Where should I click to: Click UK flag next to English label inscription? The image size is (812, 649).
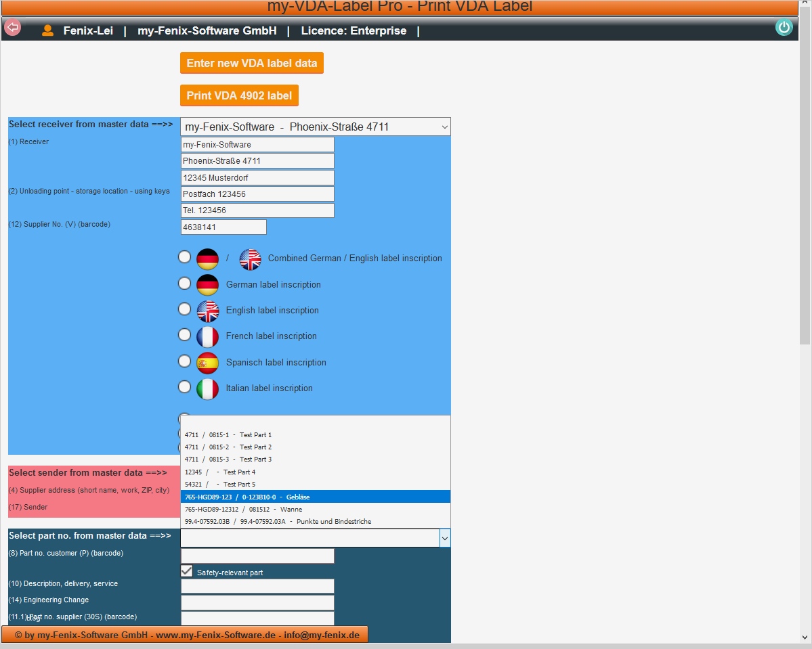click(208, 311)
